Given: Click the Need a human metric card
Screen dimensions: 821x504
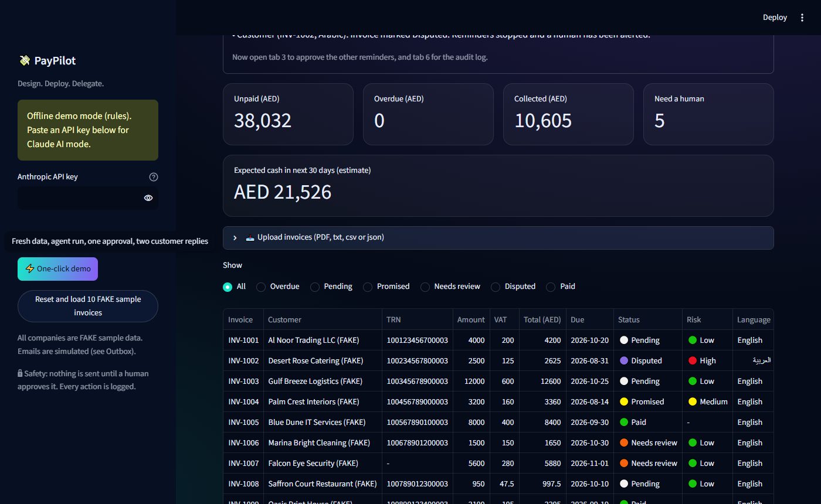Looking at the screenshot, I should pos(708,114).
